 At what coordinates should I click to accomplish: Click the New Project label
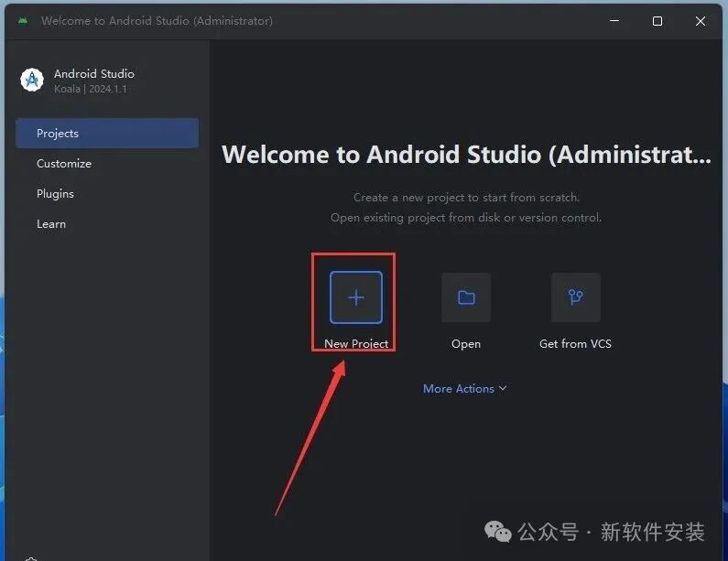pos(356,344)
